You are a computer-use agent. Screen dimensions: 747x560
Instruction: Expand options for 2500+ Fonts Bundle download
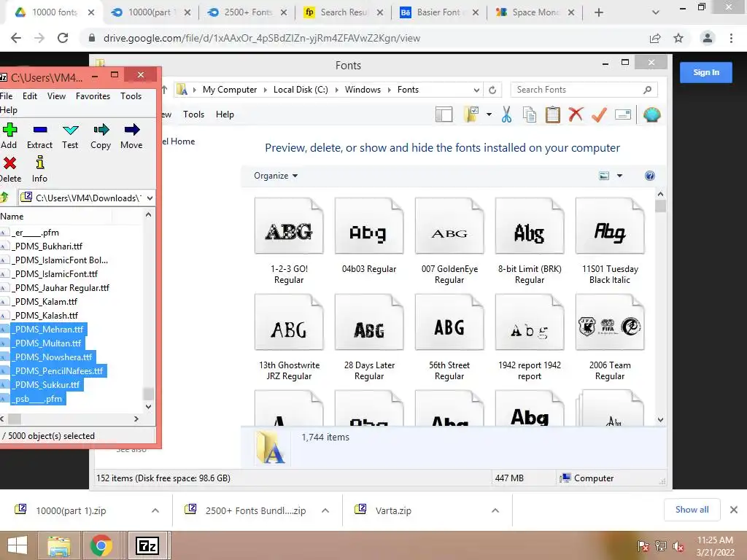click(x=325, y=510)
